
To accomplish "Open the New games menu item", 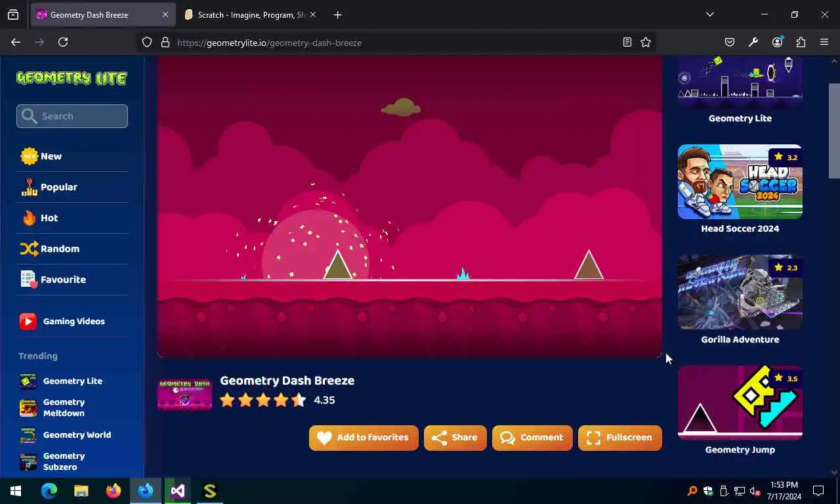I will click(x=72, y=156).
